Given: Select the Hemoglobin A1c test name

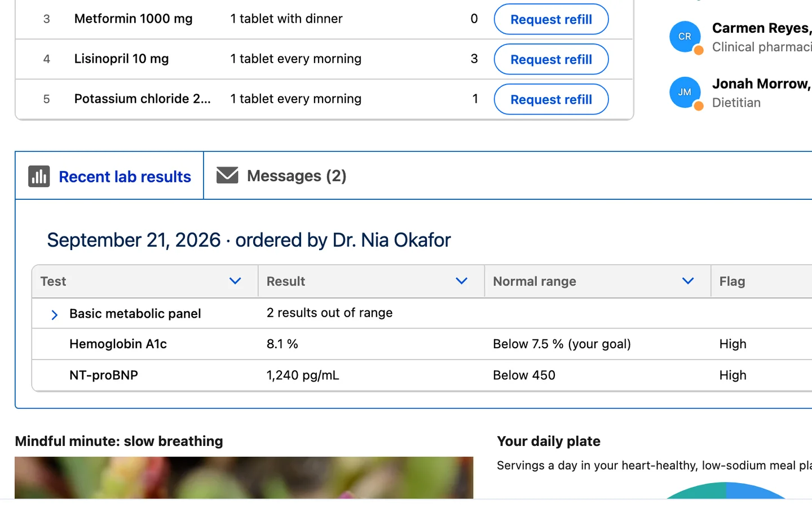Looking at the screenshot, I should pos(118,344).
